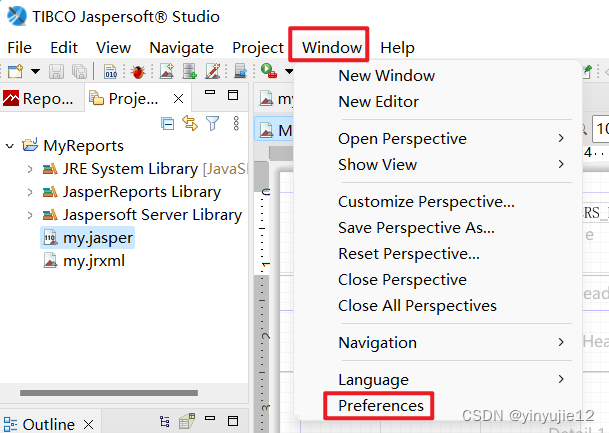The height and width of the screenshot is (433, 609).
Task: Open the Run tools dropdown arrow
Action: click(x=289, y=71)
